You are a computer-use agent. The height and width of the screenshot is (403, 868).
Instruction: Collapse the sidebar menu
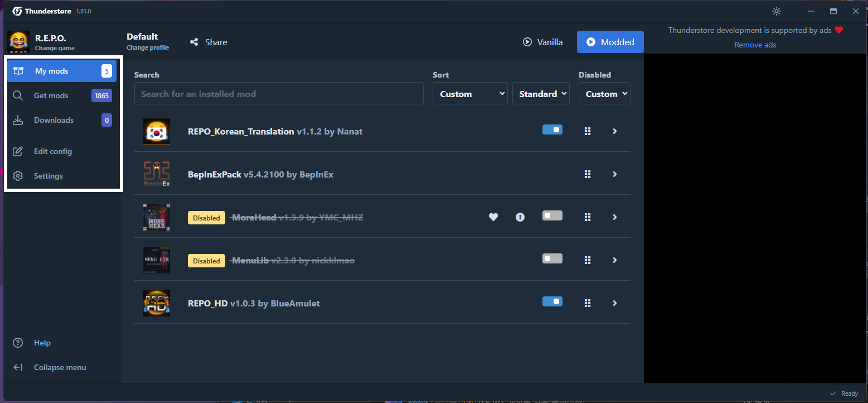[62, 367]
